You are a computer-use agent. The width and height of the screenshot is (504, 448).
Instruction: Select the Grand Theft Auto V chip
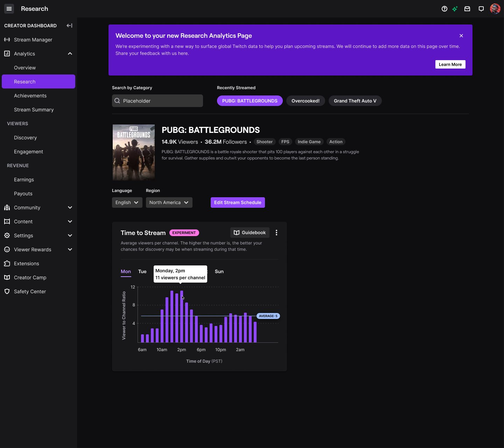click(355, 101)
